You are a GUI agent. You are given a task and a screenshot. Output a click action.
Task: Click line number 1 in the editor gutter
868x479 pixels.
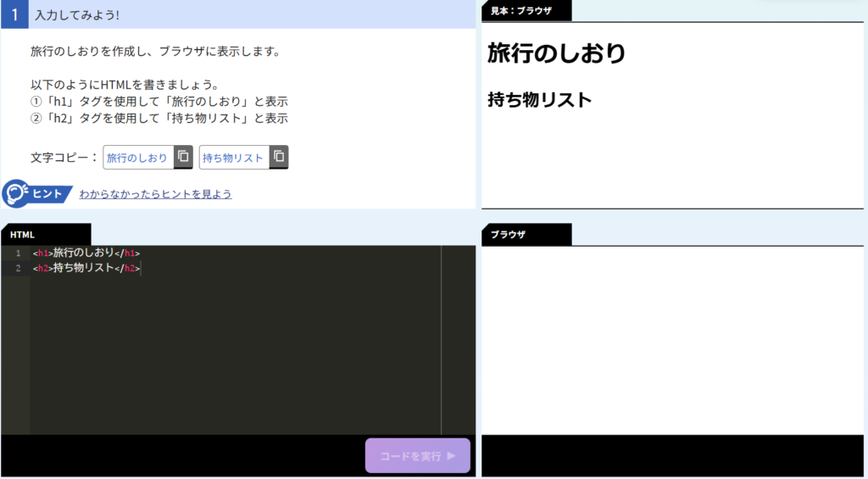tap(18, 253)
